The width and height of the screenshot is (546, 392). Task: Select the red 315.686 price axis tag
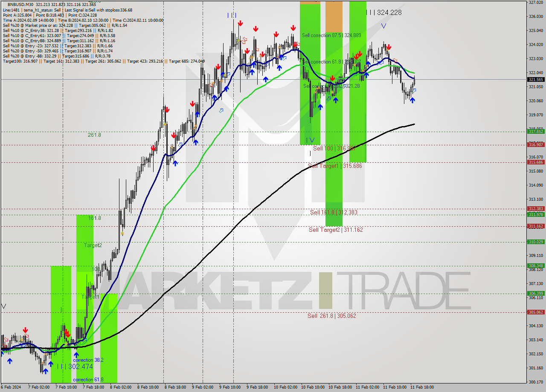tap(536, 162)
